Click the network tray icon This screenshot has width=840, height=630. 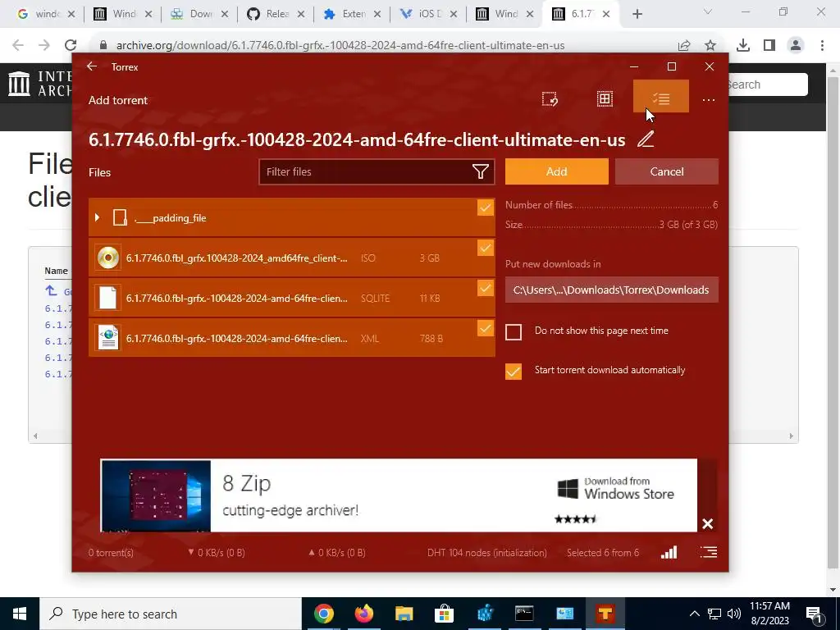pos(714,614)
